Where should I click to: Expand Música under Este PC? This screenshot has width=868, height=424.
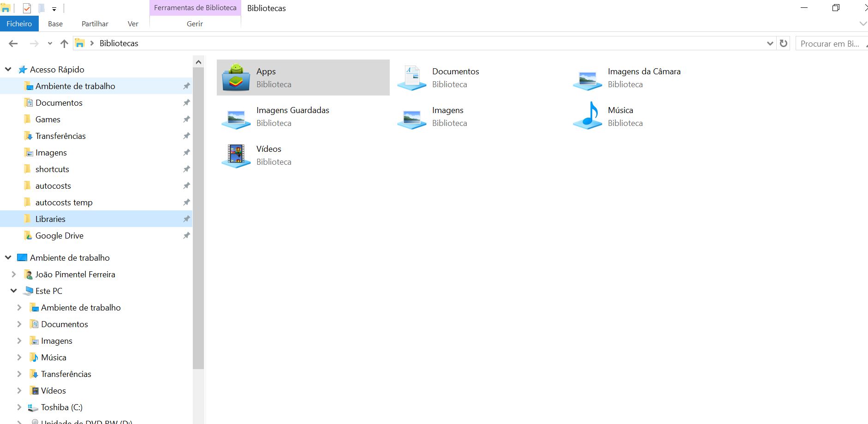tap(19, 358)
